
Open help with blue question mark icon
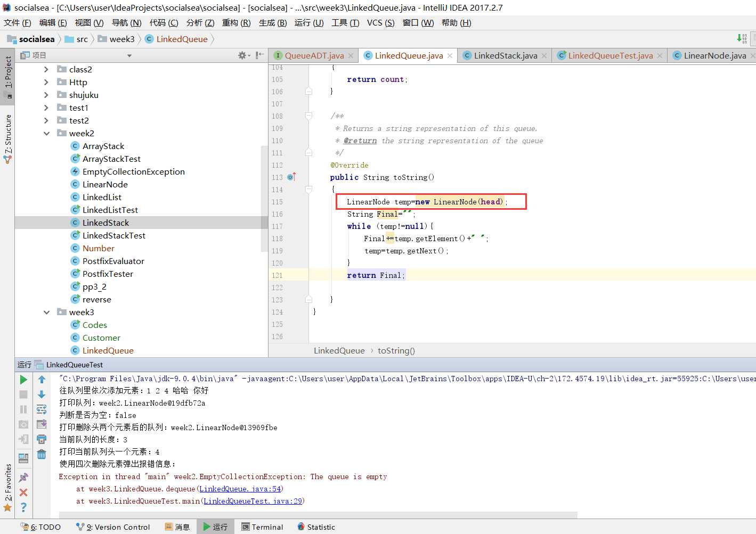(23, 507)
